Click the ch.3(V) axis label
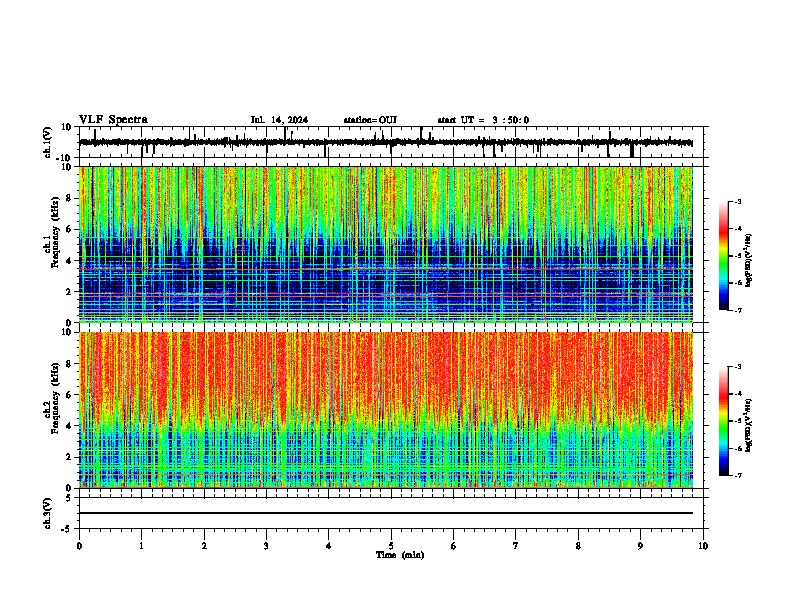Screen dimensions: 792x612 click(48, 514)
